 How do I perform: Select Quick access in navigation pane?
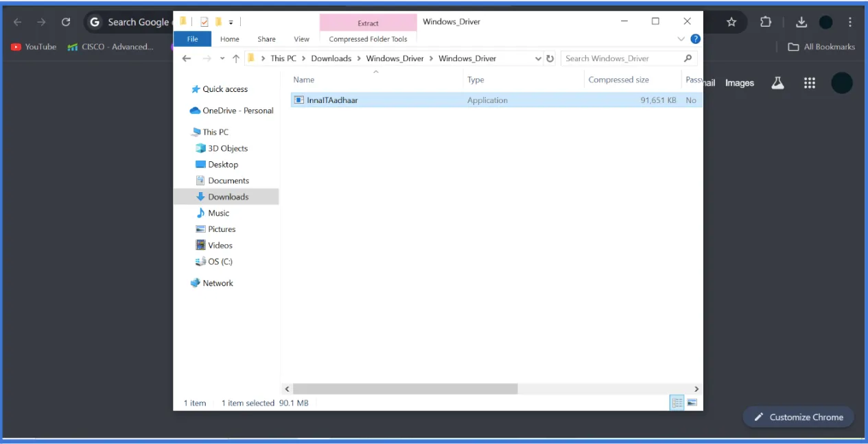click(220, 89)
